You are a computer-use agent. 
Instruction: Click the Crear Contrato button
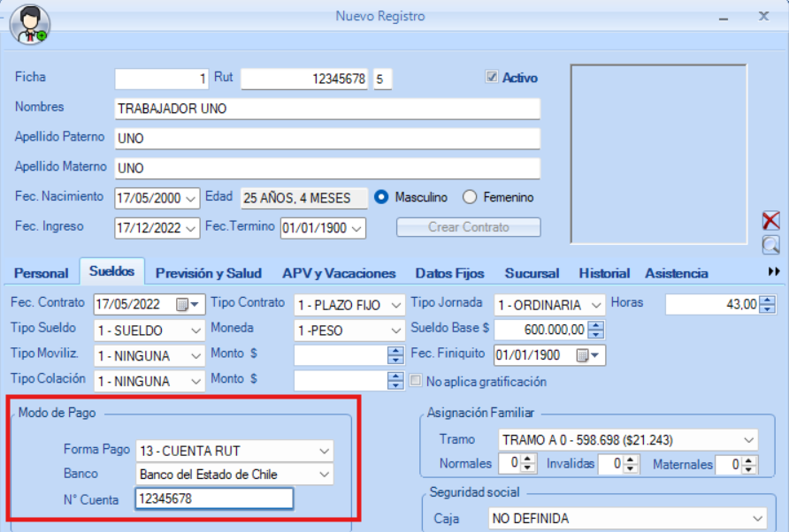coord(468,227)
